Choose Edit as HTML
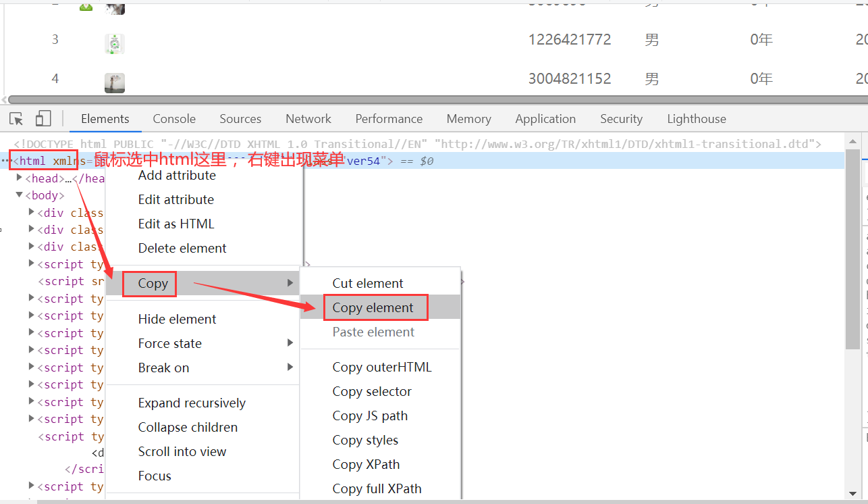 point(176,224)
